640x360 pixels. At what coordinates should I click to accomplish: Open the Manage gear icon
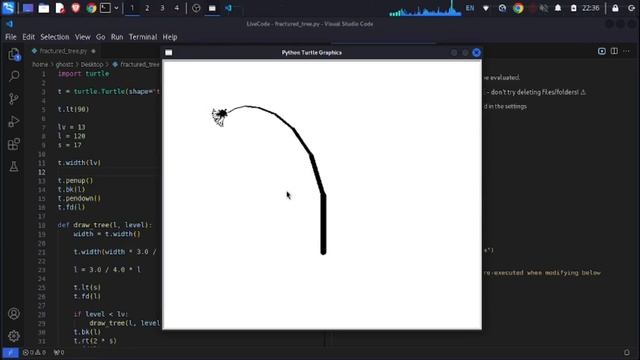14,336
